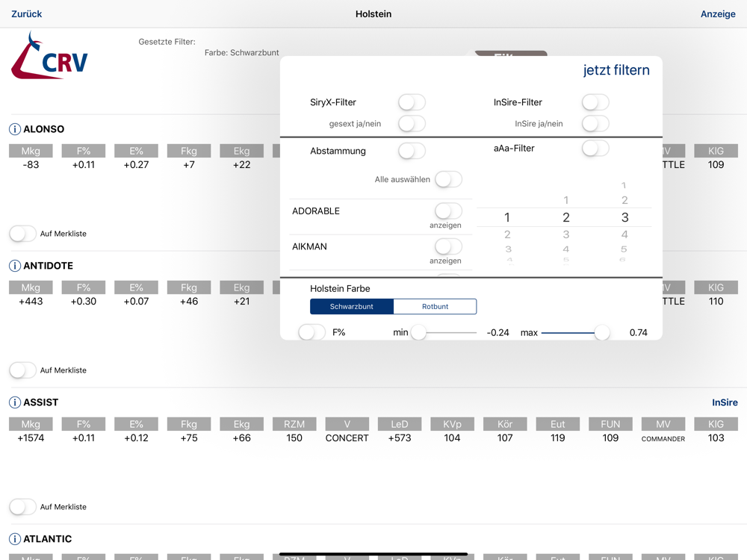Open info for ANTIDOTE bull
Screen dimensions: 747x560
pos(15,266)
